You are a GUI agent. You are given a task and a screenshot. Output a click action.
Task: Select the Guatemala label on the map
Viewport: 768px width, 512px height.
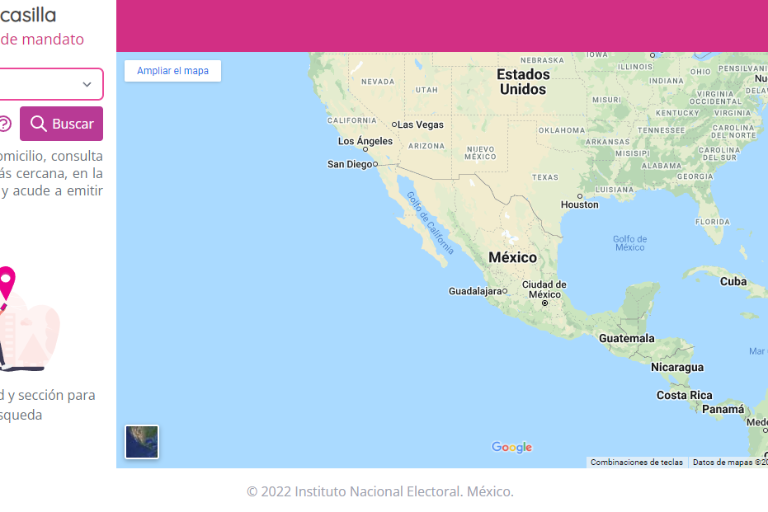click(x=626, y=338)
